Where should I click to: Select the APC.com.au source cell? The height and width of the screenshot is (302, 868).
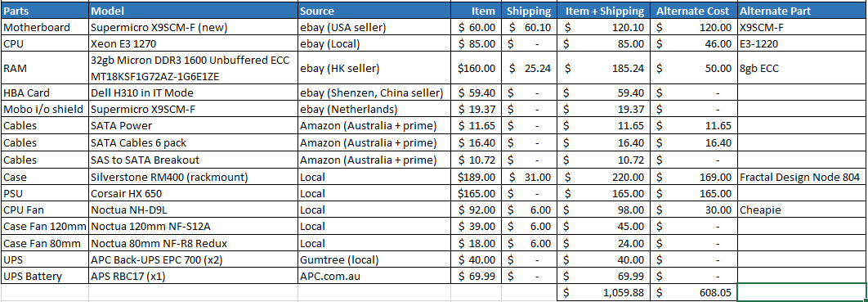click(375, 277)
